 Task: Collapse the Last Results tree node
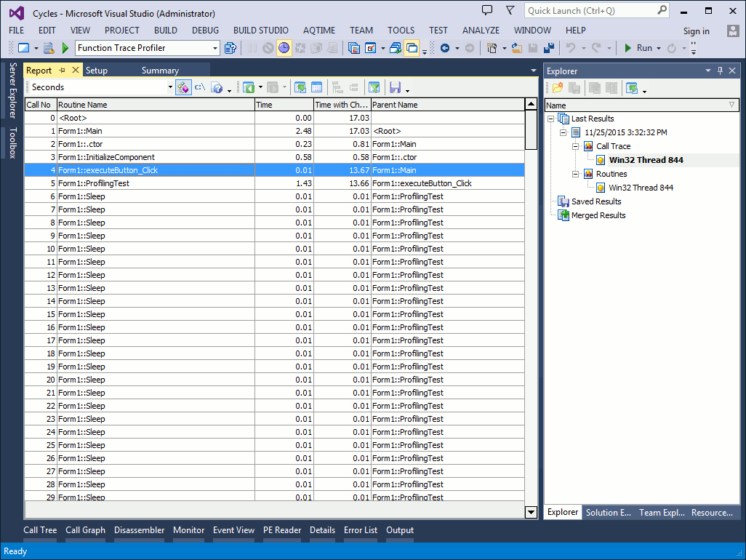point(551,119)
